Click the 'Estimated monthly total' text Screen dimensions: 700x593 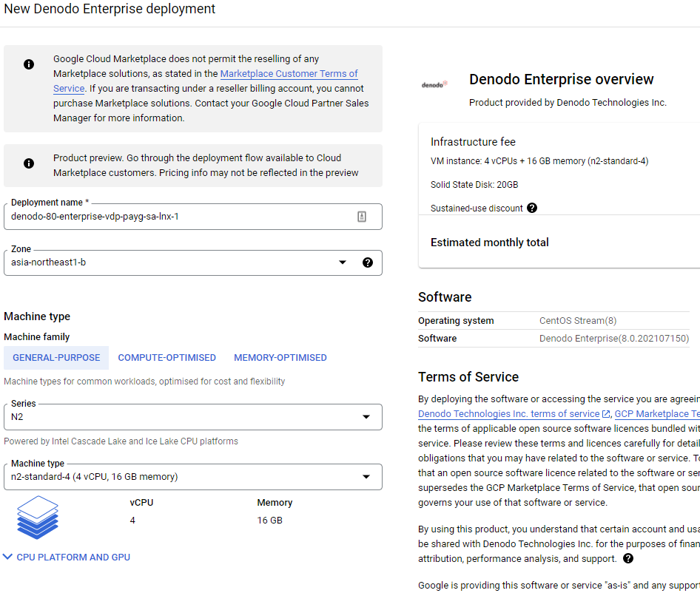click(490, 243)
